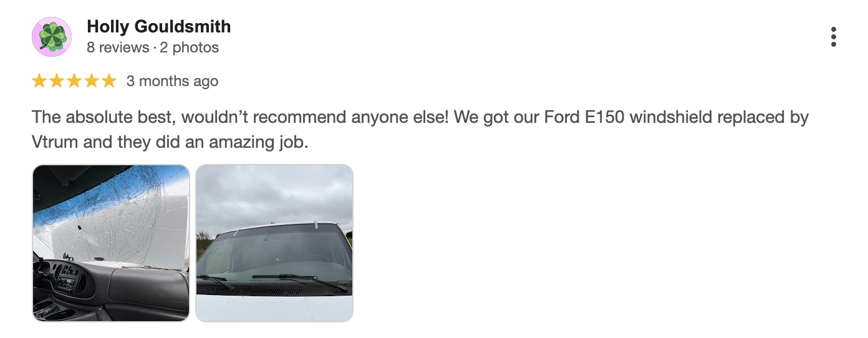
Task: Open the cracked windshield interior photo
Action: pos(111,243)
